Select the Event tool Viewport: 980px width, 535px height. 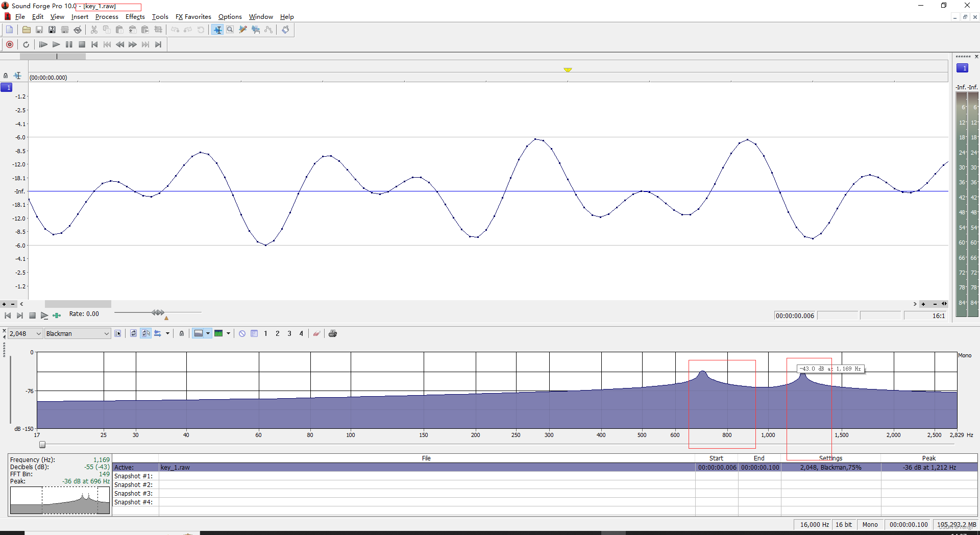click(256, 30)
